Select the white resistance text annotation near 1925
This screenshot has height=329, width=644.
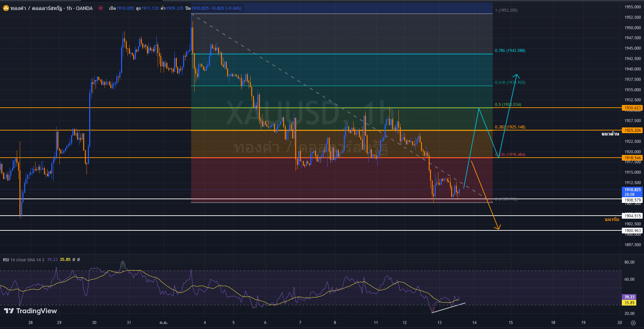click(x=610, y=134)
